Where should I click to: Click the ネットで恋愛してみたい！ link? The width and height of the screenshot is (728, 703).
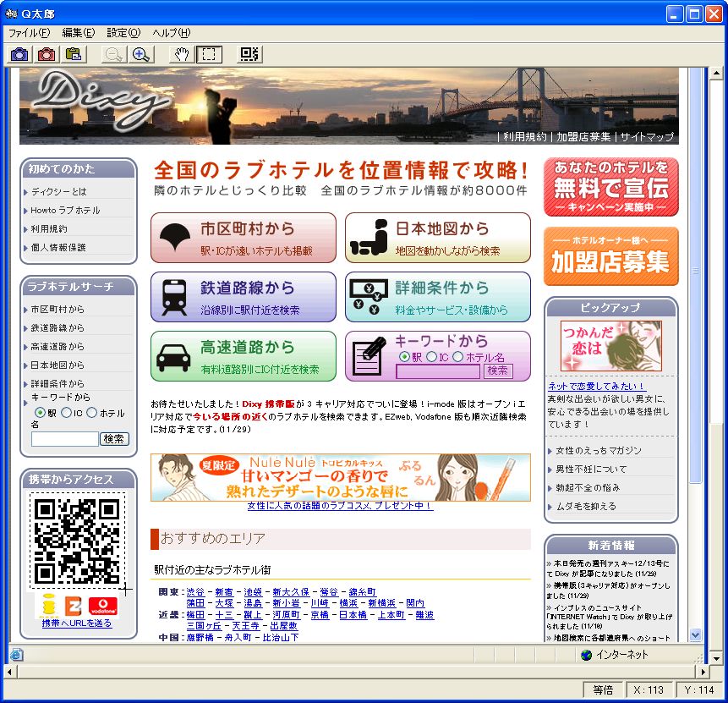point(597,386)
